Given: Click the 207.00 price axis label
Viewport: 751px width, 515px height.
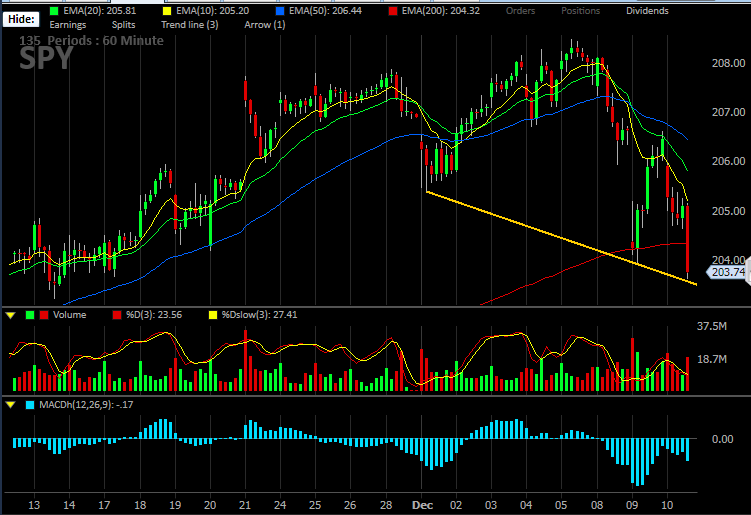Looking at the screenshot, I should click(728, 112).
